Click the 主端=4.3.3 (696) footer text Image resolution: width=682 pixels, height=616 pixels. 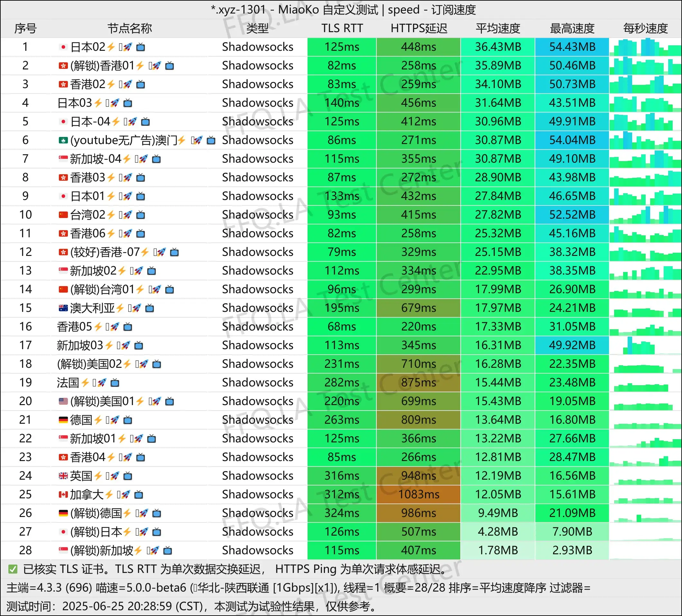tap(49, 588)
